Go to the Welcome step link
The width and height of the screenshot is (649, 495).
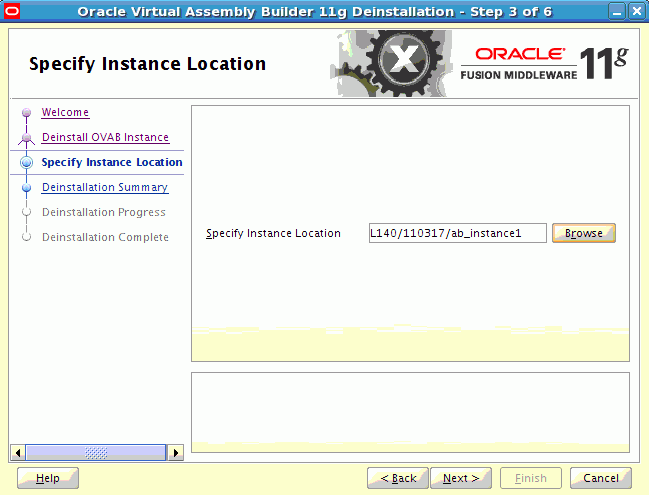(65, 112)
